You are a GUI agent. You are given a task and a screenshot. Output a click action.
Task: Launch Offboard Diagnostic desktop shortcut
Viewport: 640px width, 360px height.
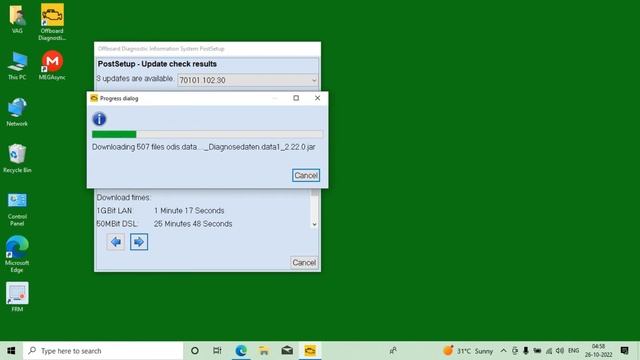52,22
